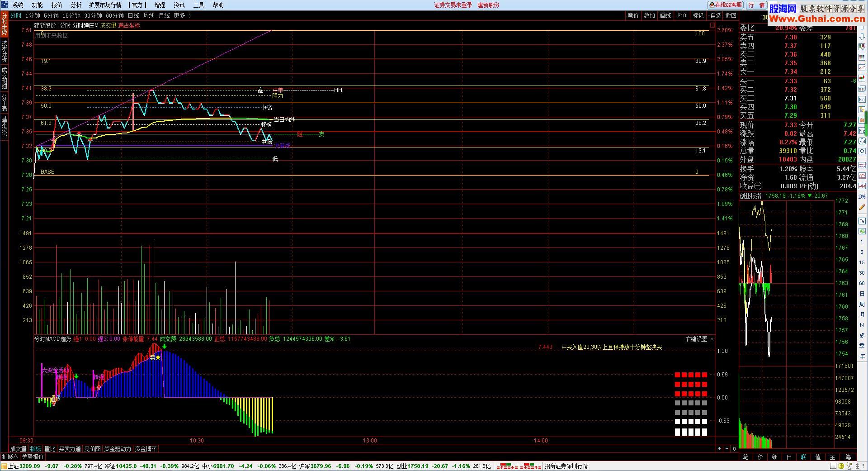Open the 画线 drawing tools

pyautogui.click(x=666, y=15)
